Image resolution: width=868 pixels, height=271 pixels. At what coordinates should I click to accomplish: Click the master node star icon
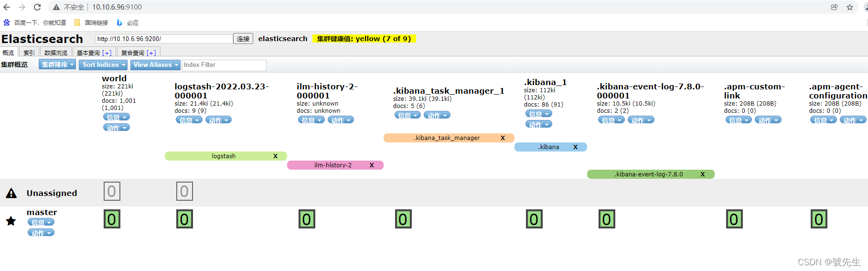coord(11,221)
